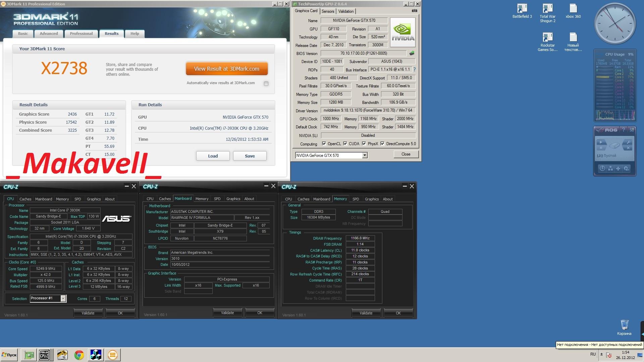Click the orange circular 3DMark taskbar icon

(113, 355)
